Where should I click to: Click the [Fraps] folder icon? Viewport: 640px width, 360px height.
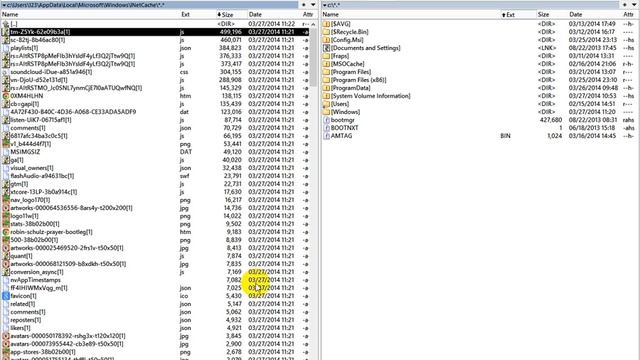click(326, 56)
